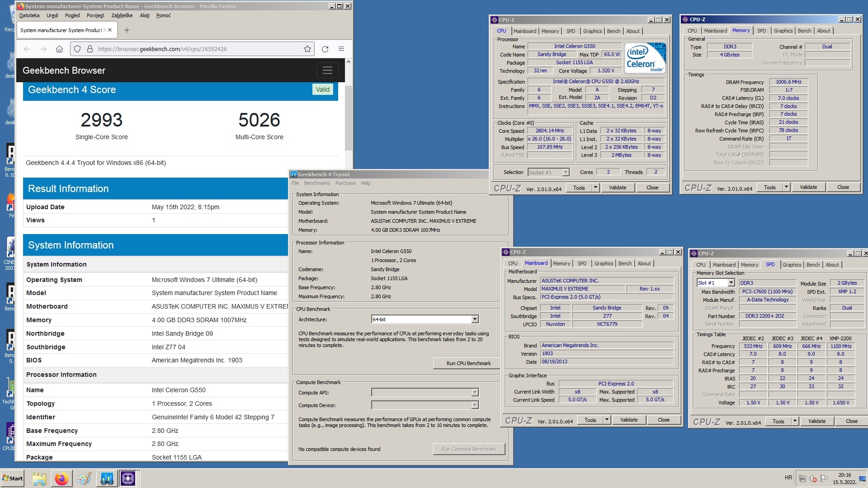The image size is (868, 488).
Task: Click the Valid badge on Geekbench score
Action: [x=322, y=89]
